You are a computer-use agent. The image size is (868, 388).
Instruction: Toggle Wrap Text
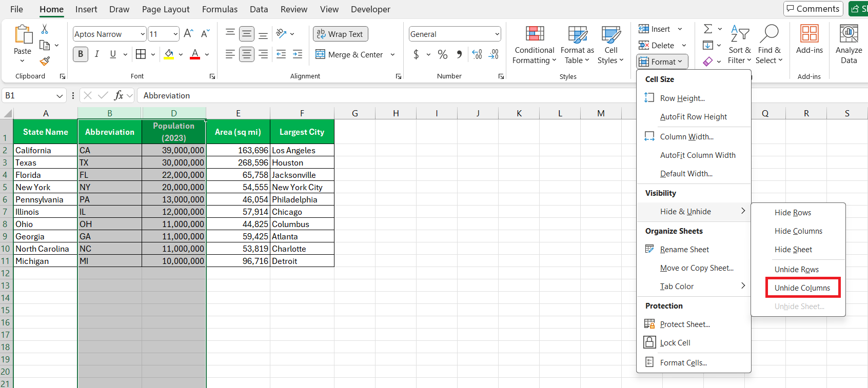(341, 34)
